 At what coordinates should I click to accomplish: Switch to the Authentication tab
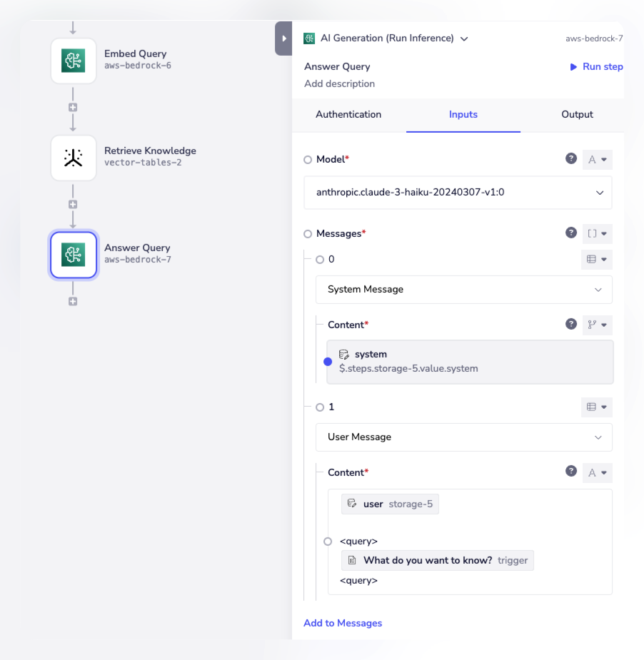tap(348, 115)
